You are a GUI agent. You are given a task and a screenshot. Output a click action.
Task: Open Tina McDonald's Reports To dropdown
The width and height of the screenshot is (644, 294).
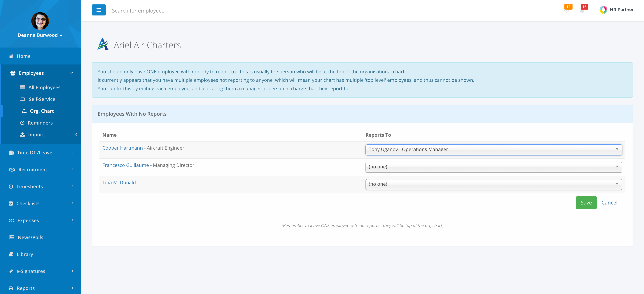(493, 184)
